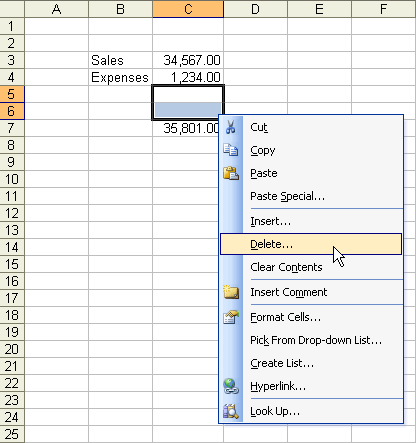Image resolution: width=416 pixels, height=443 pixels.
Task: Click cell containing 1,234.00
Action: pos(188,77)
